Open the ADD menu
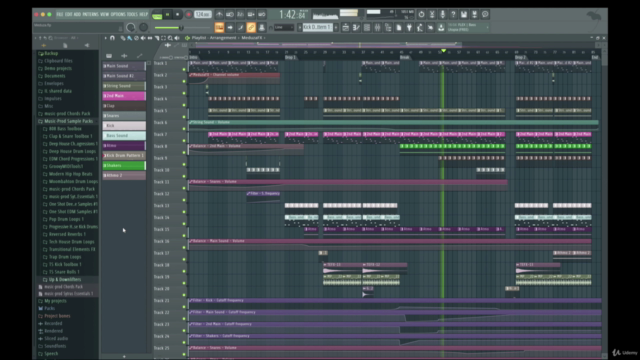 point(77,14)
